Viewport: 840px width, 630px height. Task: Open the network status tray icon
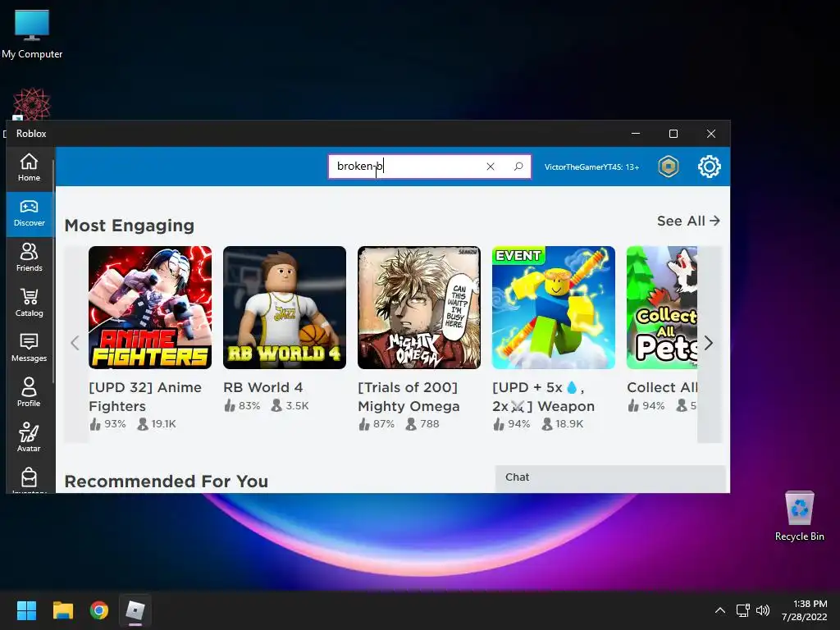coord(742,610)
